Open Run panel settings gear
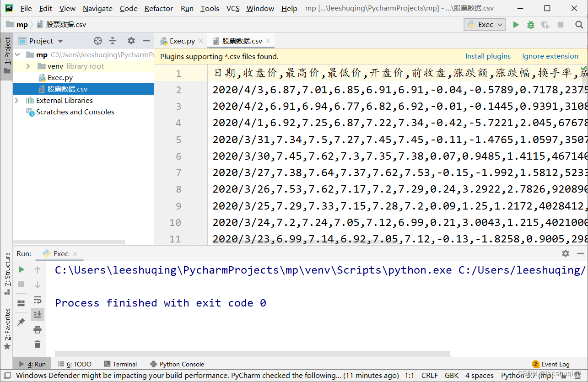Viewport: 588px width, 382px height. 566,253
